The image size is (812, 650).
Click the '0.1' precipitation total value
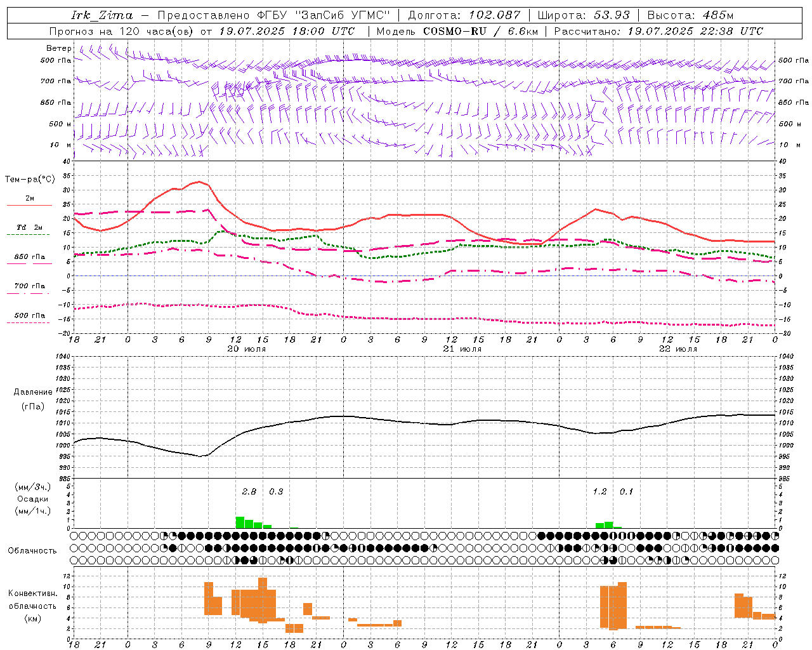(x=626, y=492)
